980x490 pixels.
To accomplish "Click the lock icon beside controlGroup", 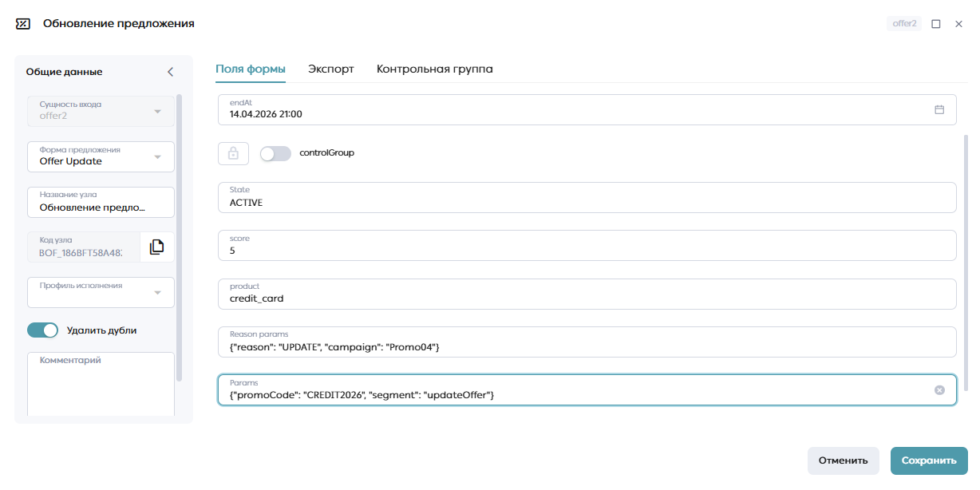I will point(233,153).
